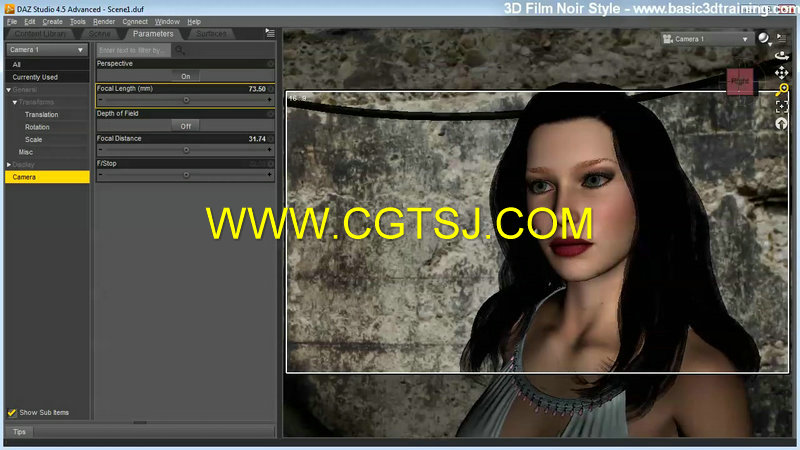Viewport: 800px width, 450px height.
Task: Click F/Stop property settings gear
Action: click(270, 164)
